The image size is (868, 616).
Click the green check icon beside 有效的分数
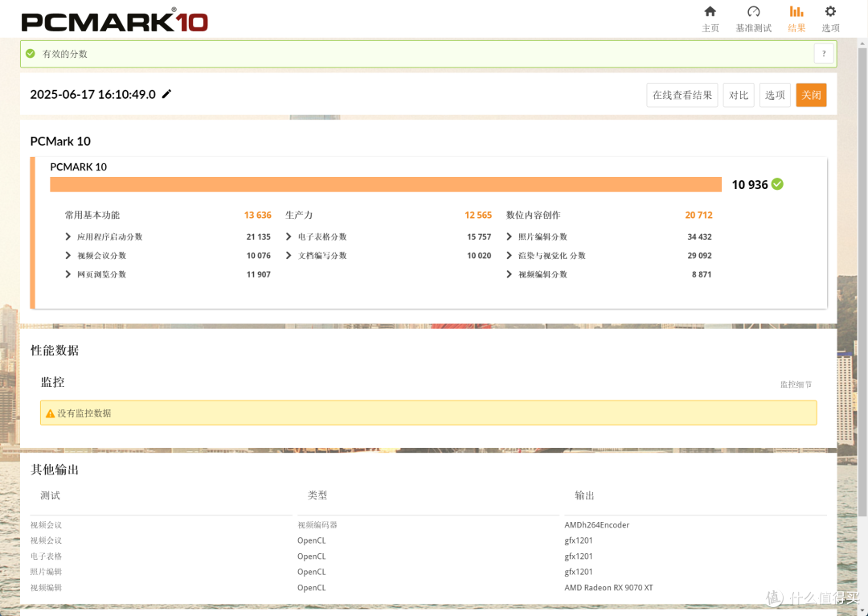click(x=31, y=54)
